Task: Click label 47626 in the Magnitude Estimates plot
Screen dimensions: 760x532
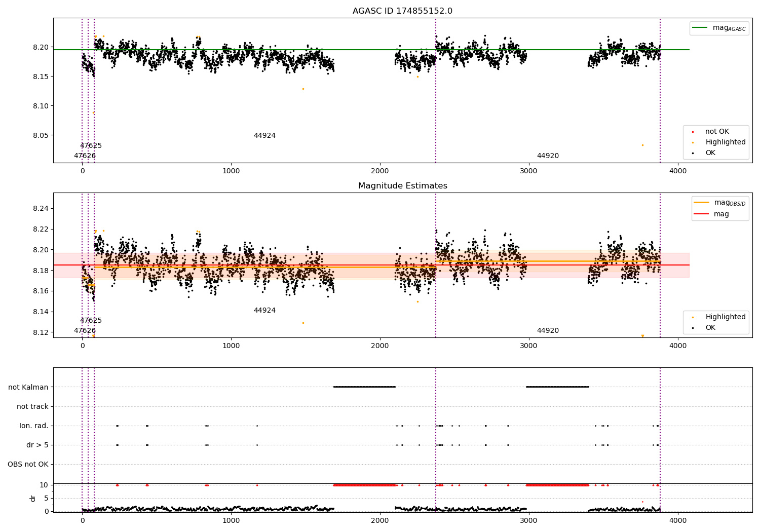Action: pyautogui.click(x=85, y=331)
